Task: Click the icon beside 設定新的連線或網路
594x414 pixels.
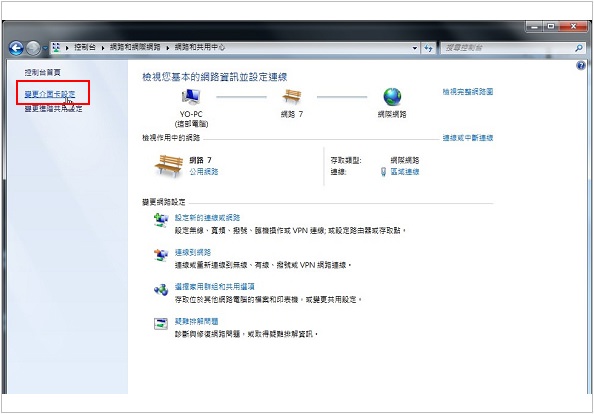Action: tap(161, 220)
